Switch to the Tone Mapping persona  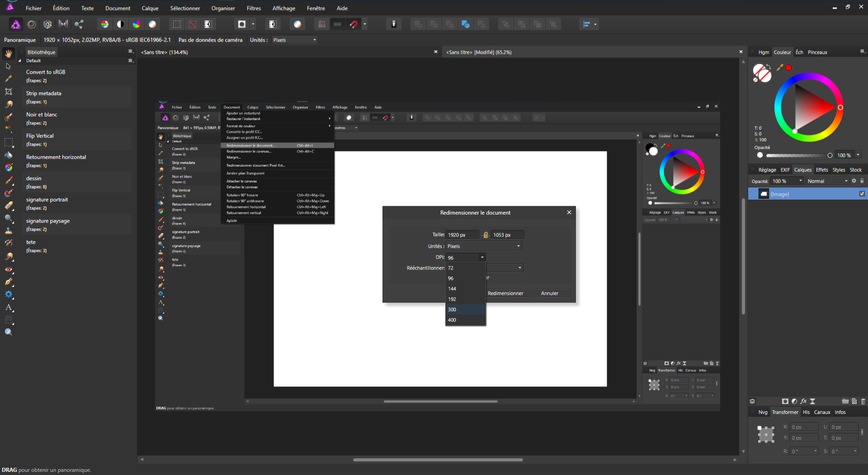[x=63, y=24]
